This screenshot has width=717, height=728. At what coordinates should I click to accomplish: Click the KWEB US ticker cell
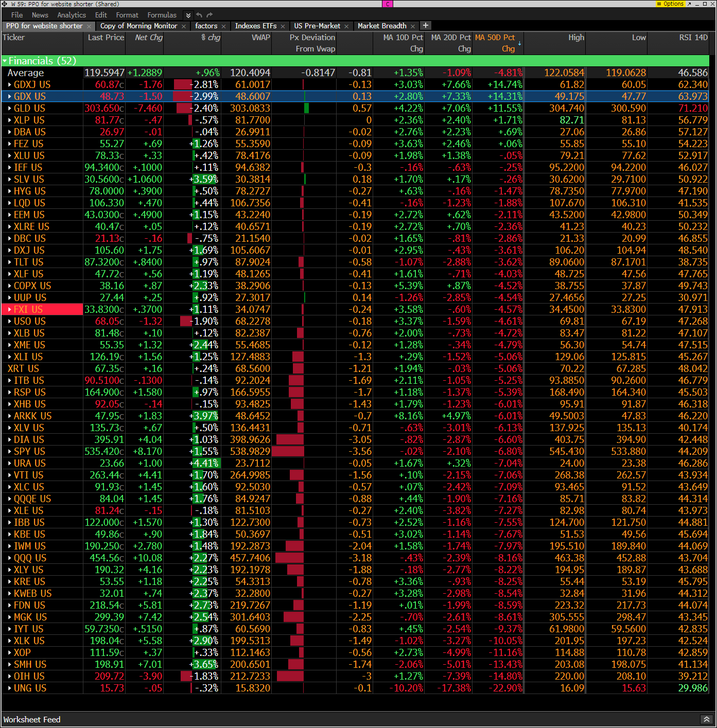(42, 594)
